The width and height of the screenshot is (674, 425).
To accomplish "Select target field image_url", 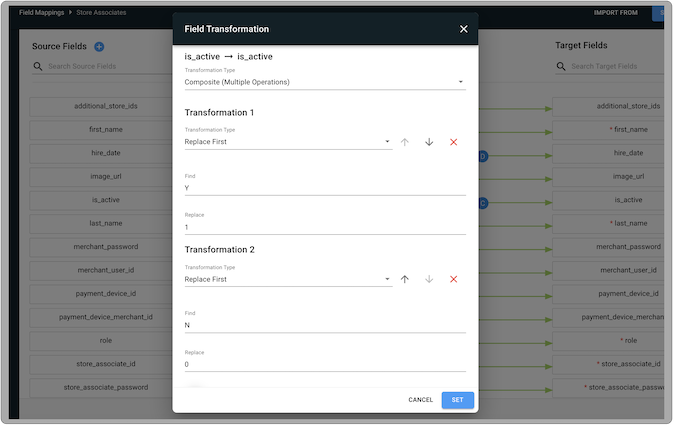I will coord(608,176).
